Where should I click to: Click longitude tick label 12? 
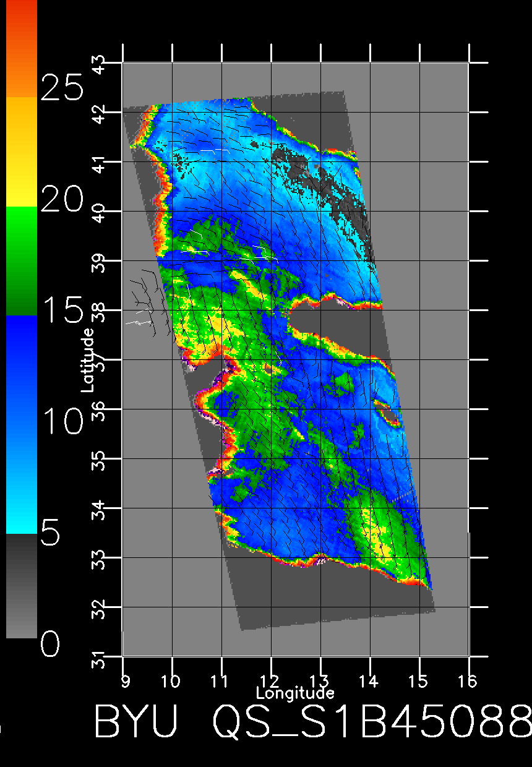coord(270,680)
